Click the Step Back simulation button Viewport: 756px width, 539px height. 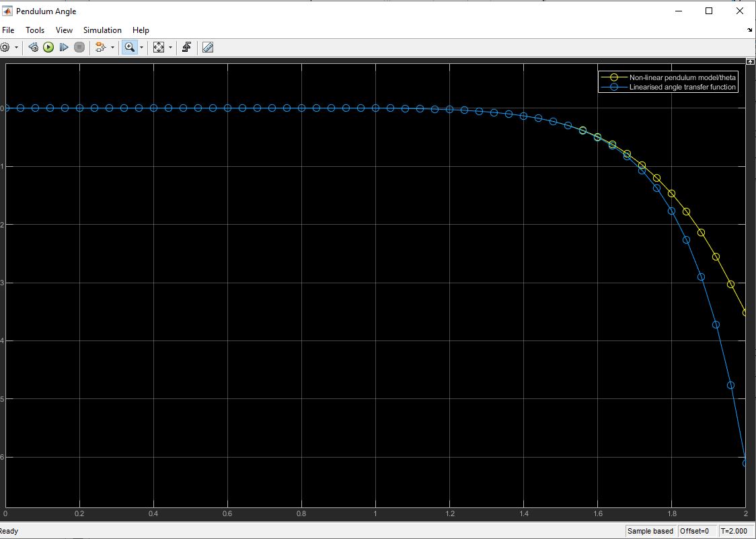(33, 47)
